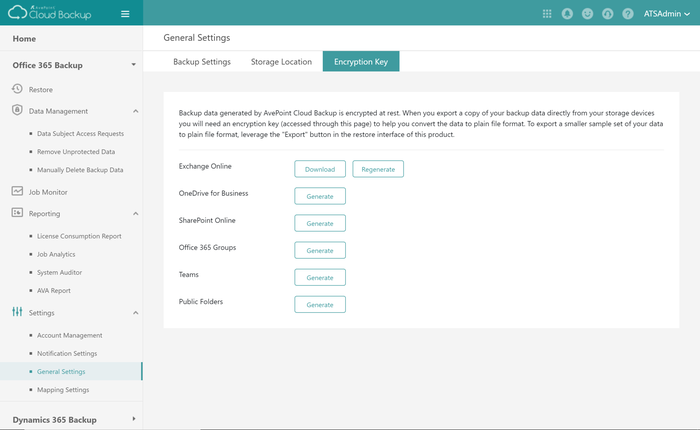
Task: Go to Home in the sidebar
Action: pos(24,39)
